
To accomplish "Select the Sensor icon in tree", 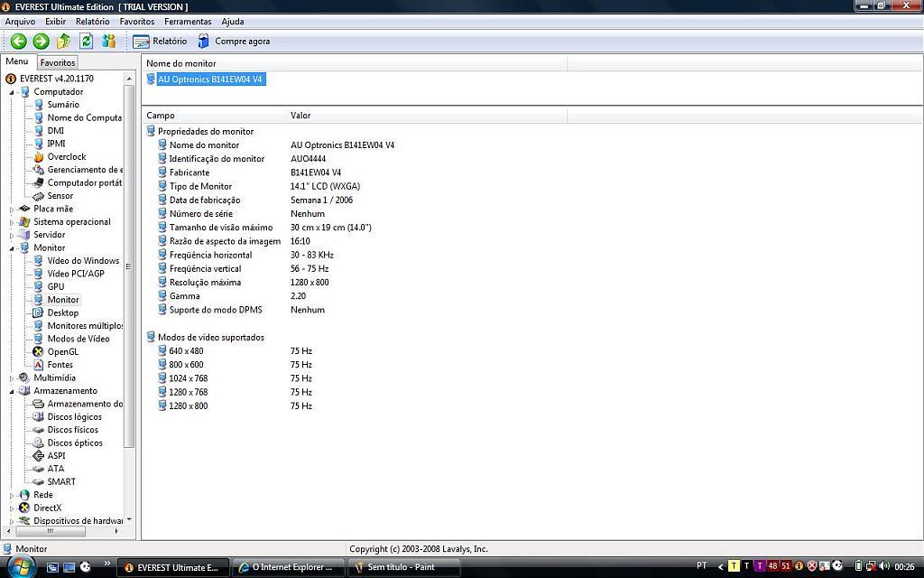I will [38, 196].
